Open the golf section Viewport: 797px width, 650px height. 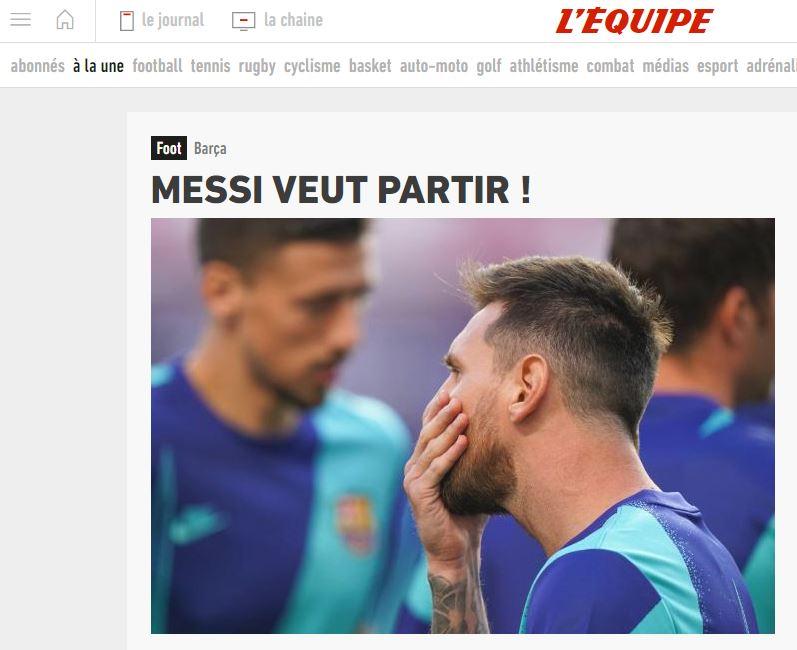[x=488, y=66]
